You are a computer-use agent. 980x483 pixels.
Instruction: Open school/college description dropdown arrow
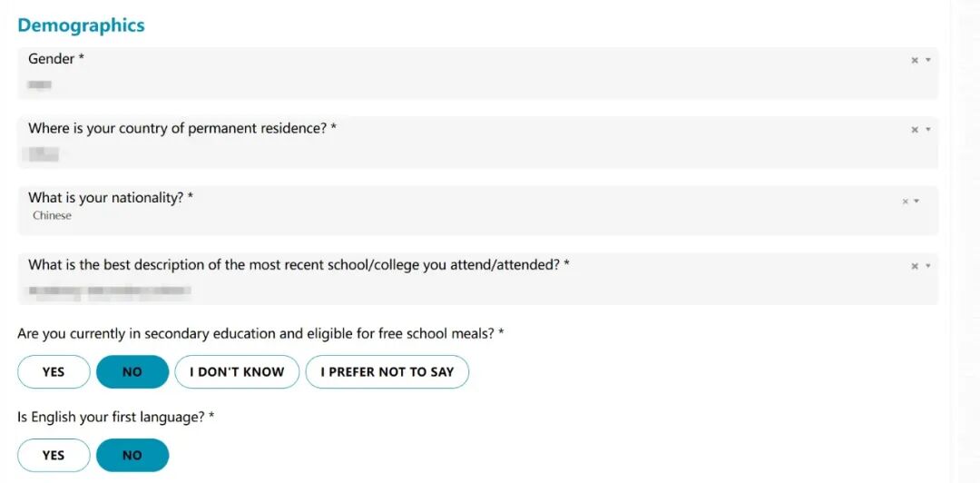click(x=928, y=266)
